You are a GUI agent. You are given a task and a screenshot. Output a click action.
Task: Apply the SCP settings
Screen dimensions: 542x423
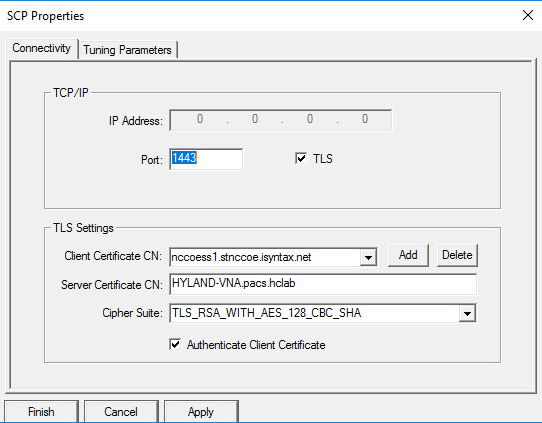(x=201, y=412)
